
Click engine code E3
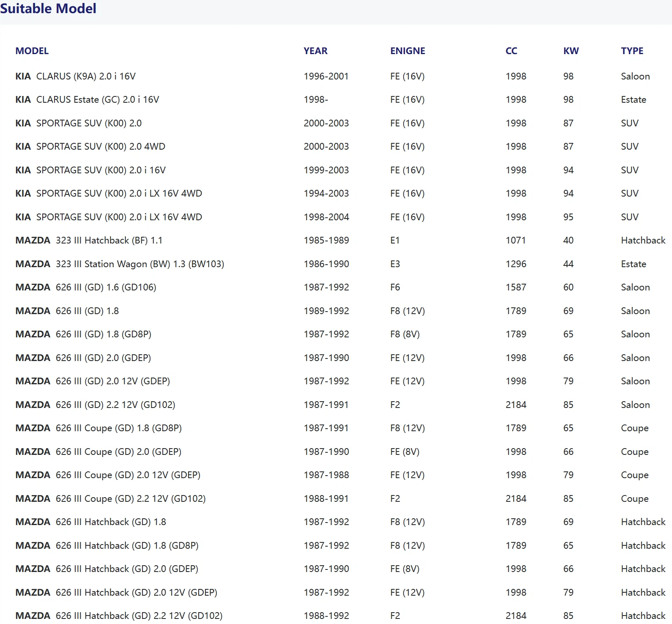(x=395, y=264)
